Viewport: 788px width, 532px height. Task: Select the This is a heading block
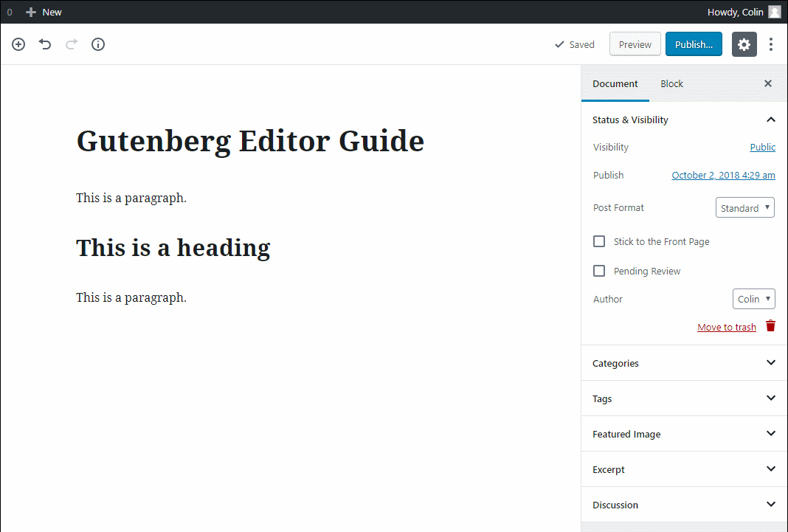(173, 248)
